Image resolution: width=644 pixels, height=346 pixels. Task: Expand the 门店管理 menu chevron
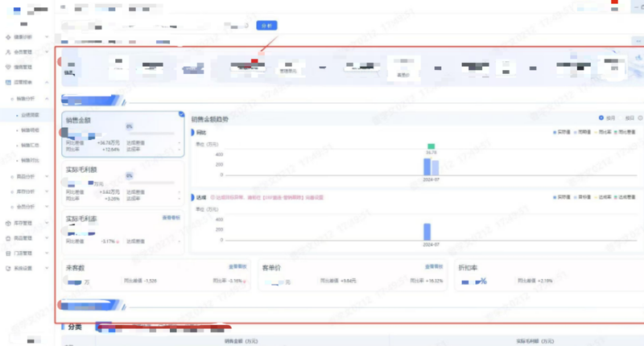(47, 253)
